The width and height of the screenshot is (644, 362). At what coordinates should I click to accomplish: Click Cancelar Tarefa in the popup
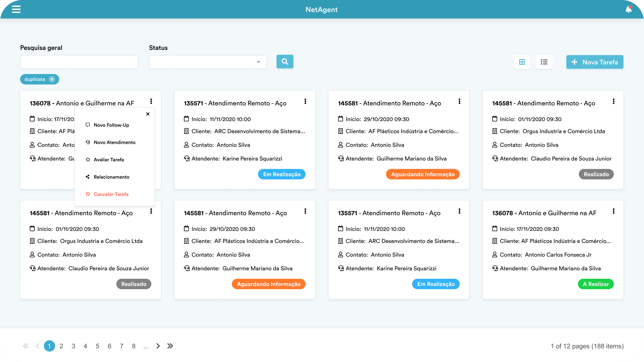coord(111,194)
